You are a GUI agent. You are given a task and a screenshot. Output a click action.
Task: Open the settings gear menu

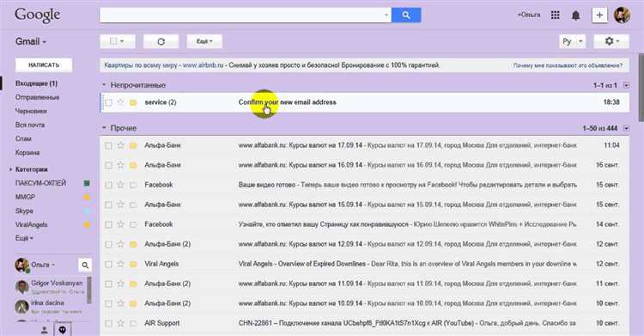611,41
